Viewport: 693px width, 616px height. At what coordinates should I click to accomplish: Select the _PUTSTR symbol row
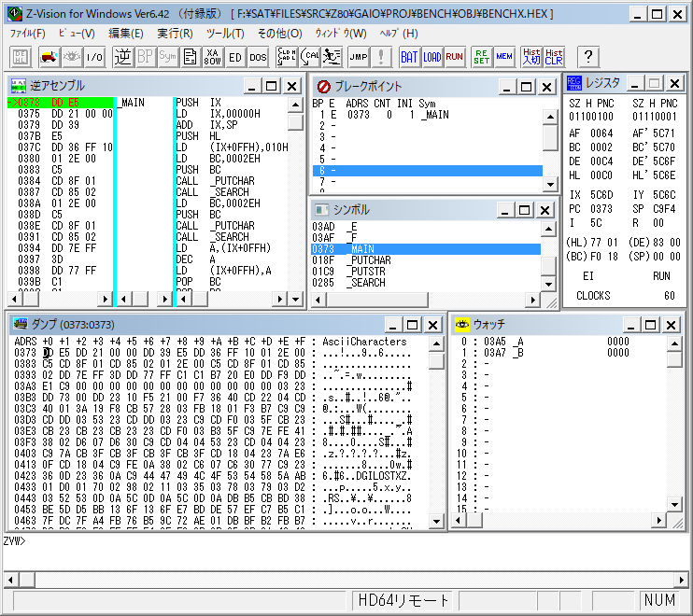426,272
